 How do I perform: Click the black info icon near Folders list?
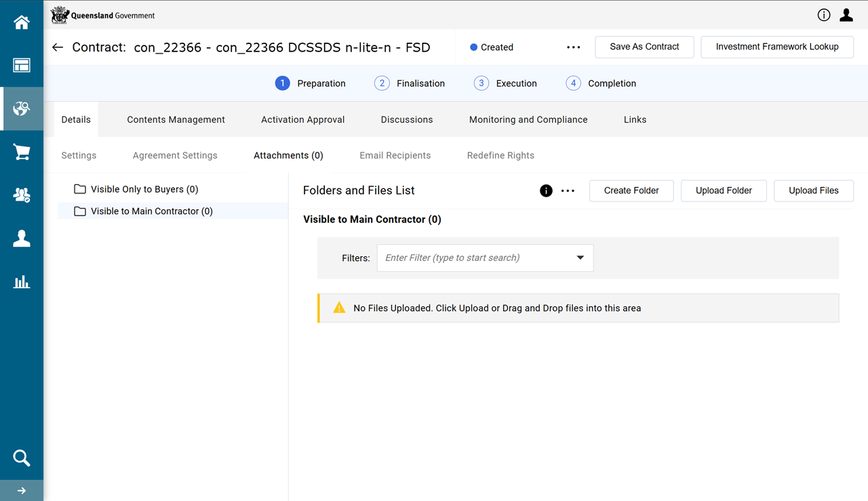(546, 191)
